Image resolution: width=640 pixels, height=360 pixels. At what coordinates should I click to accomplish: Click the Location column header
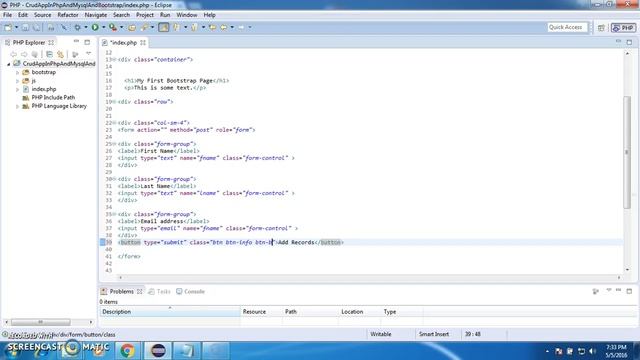360,311
